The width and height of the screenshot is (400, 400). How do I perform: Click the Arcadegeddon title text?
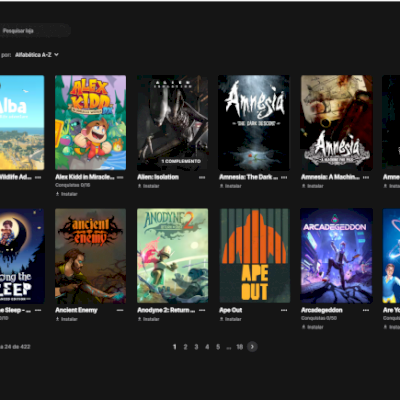tap(322, 310)
